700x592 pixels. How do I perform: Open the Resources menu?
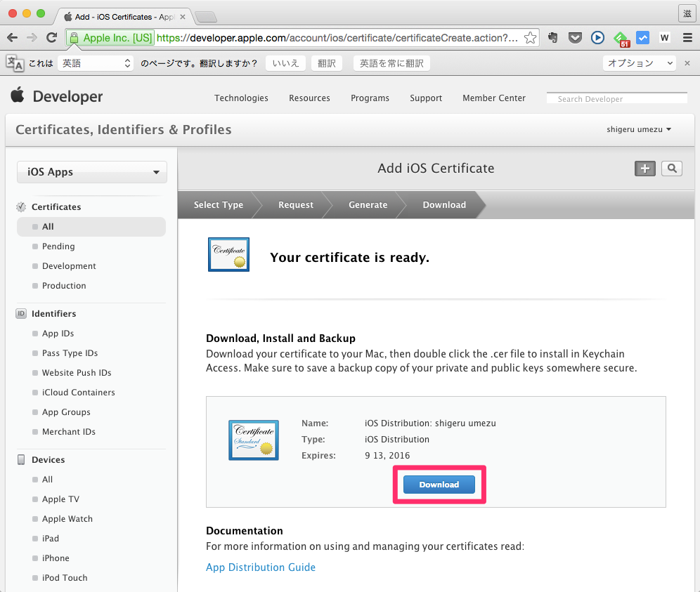click(x=309, y=98)
